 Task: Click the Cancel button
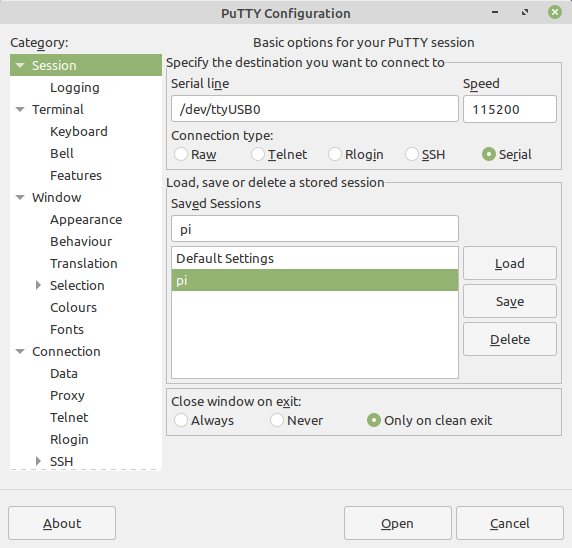click(x=510, y=523)
